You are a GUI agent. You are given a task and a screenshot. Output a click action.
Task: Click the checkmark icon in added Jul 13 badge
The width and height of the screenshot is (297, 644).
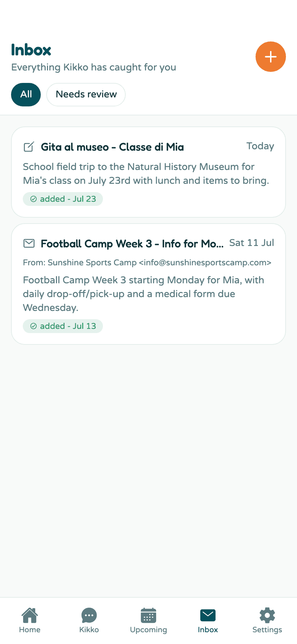click(x=33, y=326)
